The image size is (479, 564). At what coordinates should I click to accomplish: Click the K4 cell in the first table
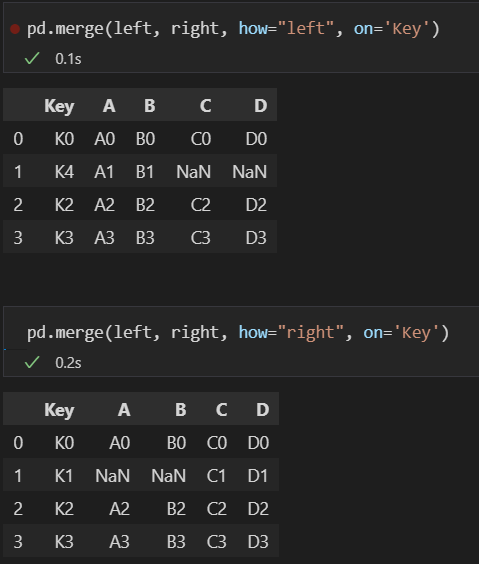[x=64, y=172]
